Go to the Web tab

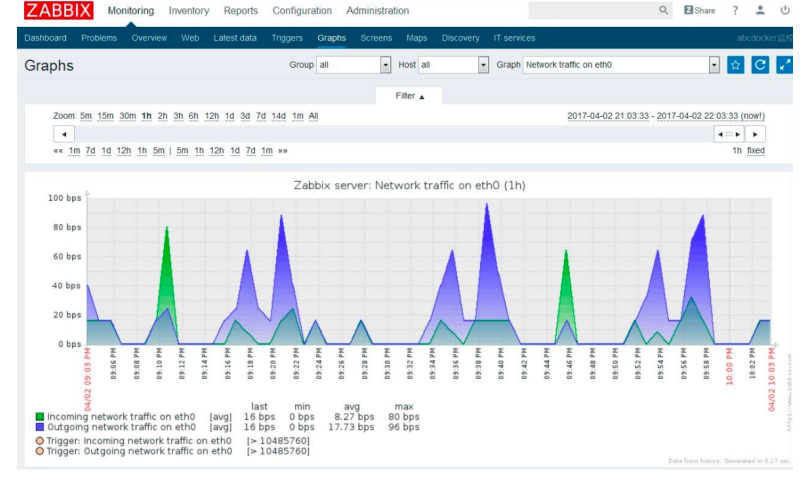[x=190, y=38]
